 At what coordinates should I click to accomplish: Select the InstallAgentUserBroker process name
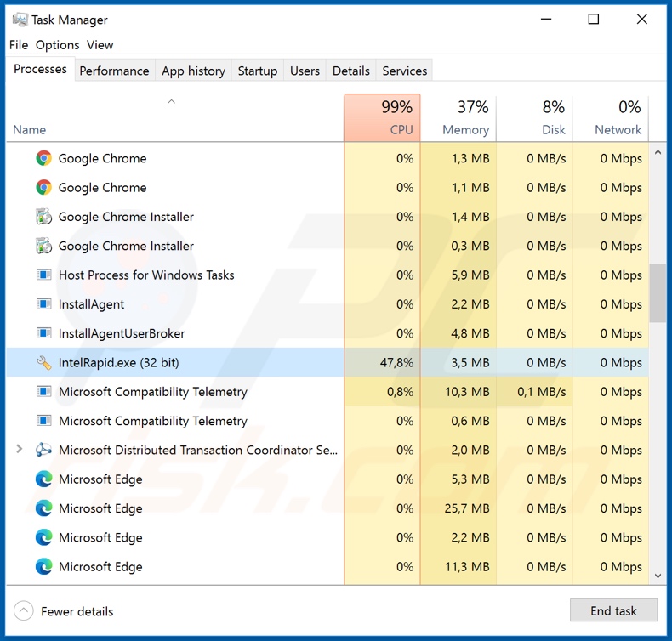(x=122, y=333)
